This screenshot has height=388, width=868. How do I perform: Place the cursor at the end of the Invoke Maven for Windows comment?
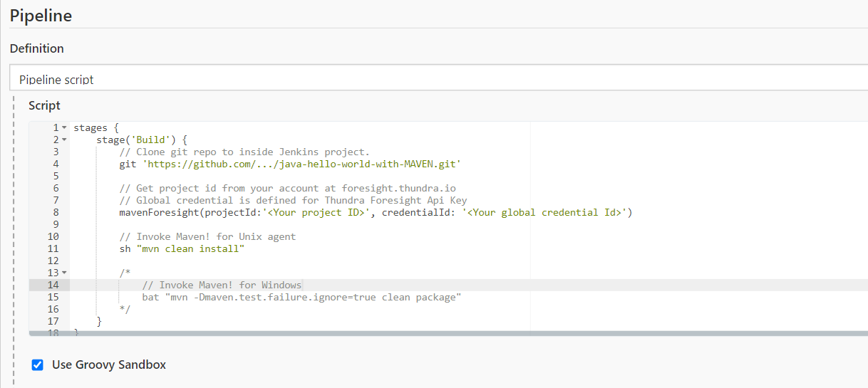[x=302, y=285]
